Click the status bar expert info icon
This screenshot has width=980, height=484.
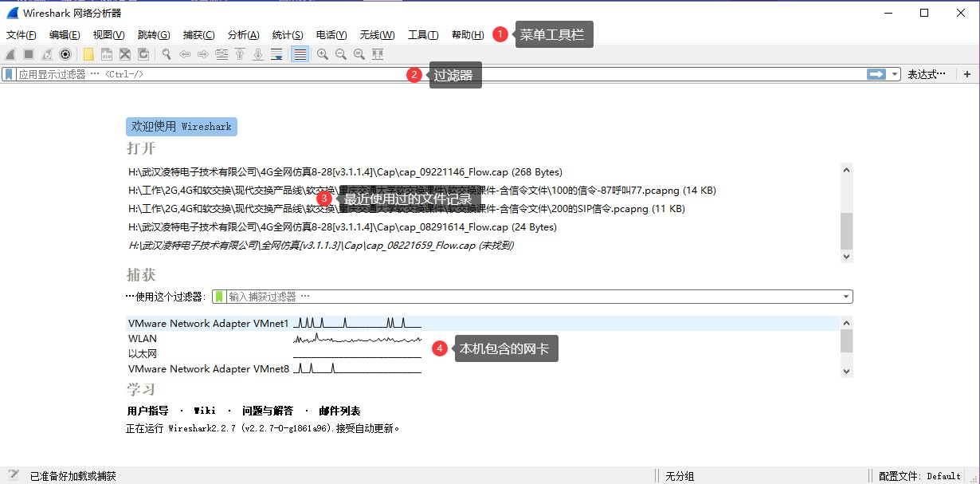pos(13,475)
